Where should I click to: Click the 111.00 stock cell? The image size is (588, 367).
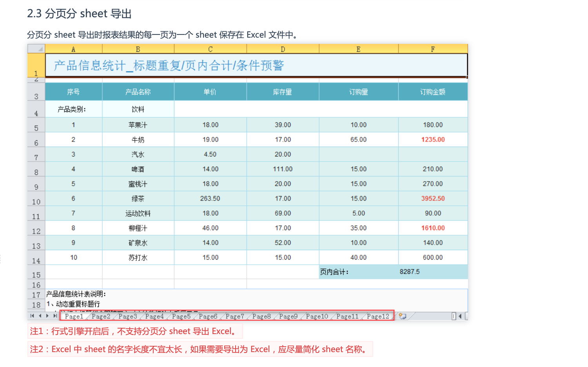tap(283, 169)
